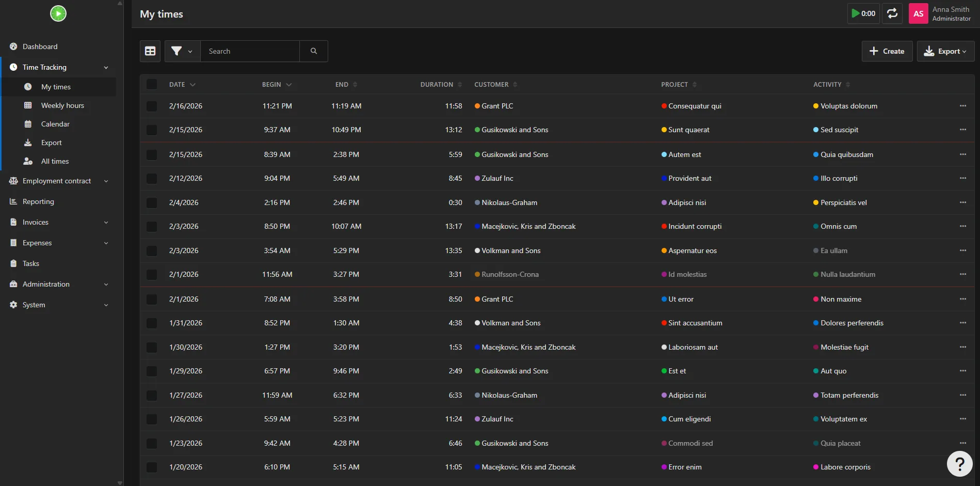Click the Kimai green play logo
This screenshot has width=980, height=486.
(58, 13)
